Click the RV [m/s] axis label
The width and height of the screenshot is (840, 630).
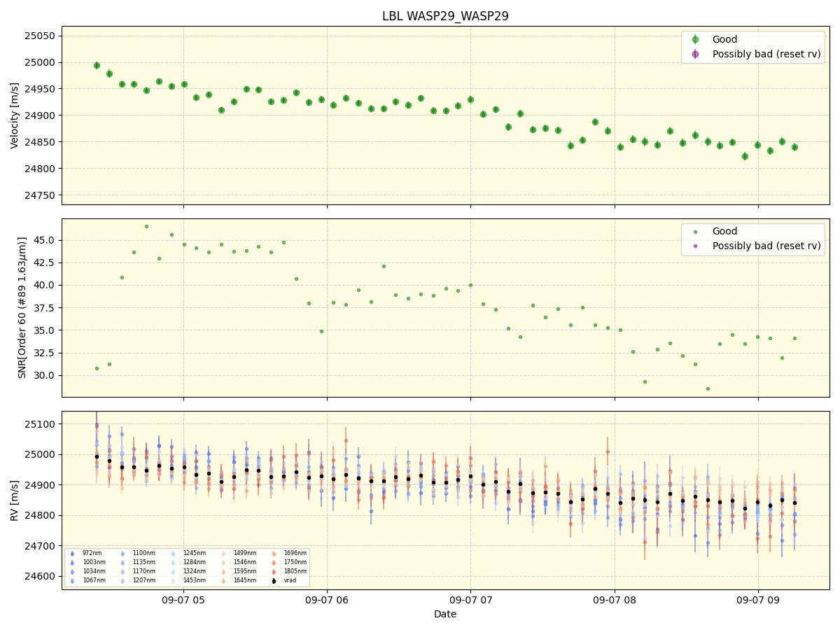(15, 500)
